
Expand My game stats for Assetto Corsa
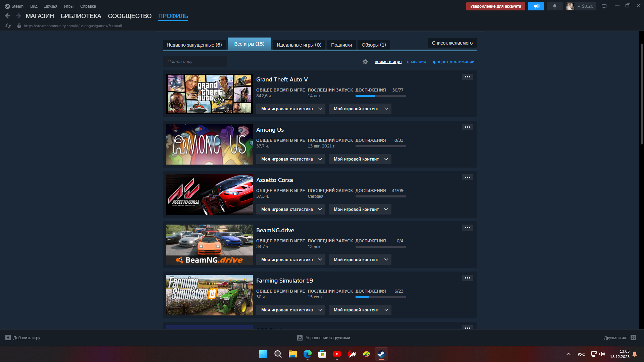click(x=291, y=209)
